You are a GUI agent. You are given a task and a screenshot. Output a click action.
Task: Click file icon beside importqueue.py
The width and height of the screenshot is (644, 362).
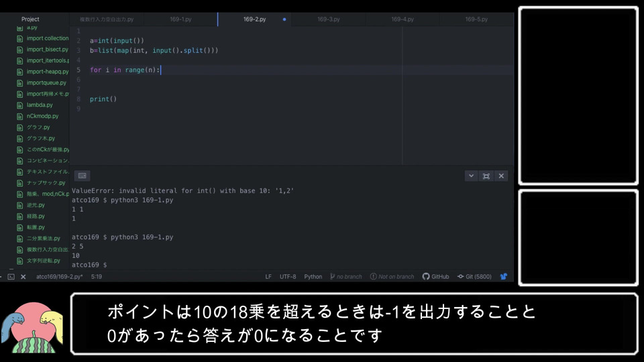coord(19,83)
